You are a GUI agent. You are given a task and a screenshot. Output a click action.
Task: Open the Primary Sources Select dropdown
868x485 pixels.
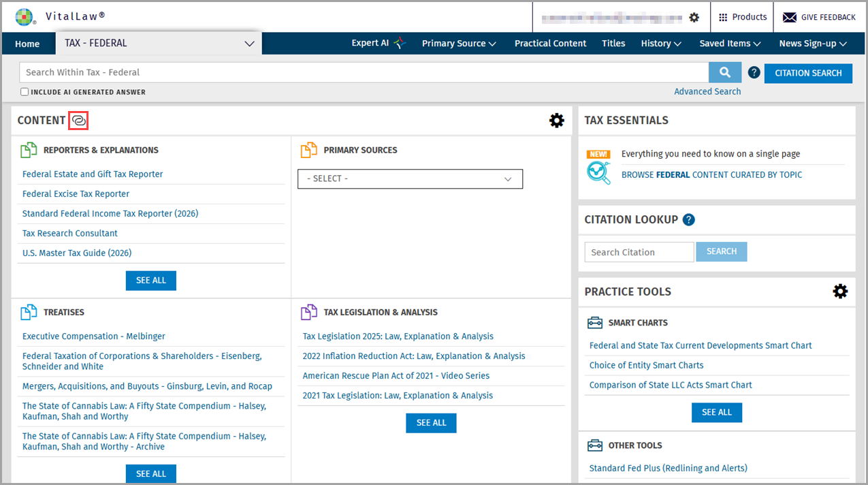[x=410, y=178]
